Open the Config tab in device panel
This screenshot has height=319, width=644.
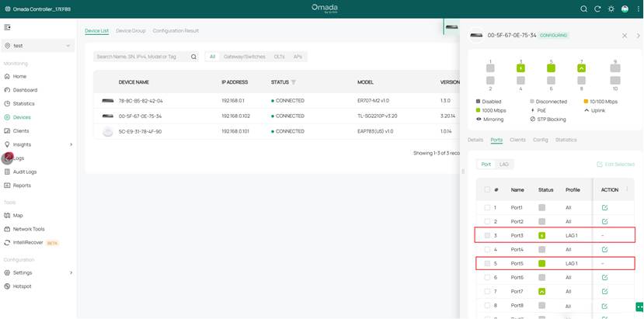point(540,140)
